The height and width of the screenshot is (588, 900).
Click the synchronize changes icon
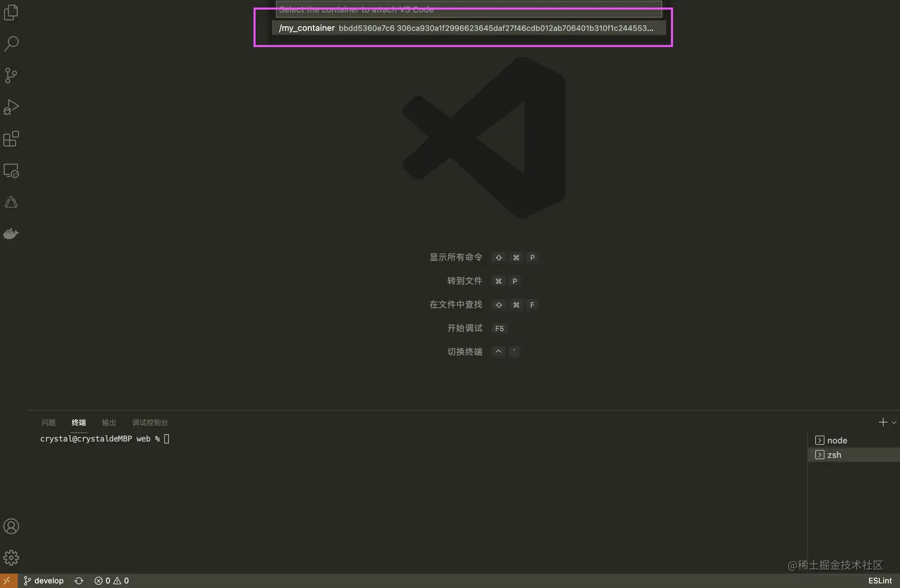pyautogui.click(x=79, y=581)
